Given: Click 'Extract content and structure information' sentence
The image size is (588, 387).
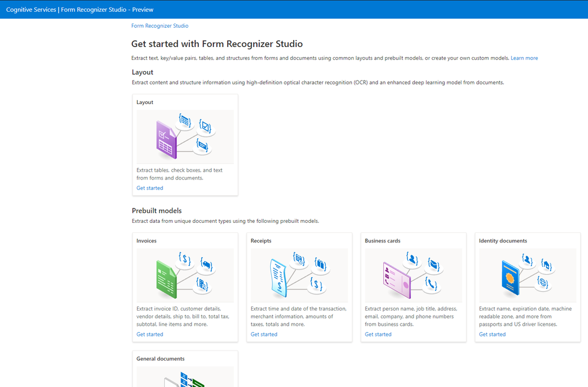Looking at the screenshot, I should coord(318,82).
